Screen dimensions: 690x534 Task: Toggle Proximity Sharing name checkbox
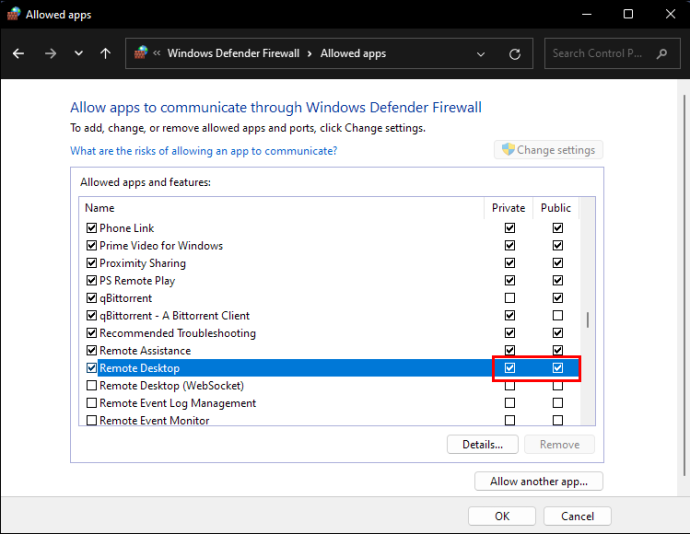[92, 263]
